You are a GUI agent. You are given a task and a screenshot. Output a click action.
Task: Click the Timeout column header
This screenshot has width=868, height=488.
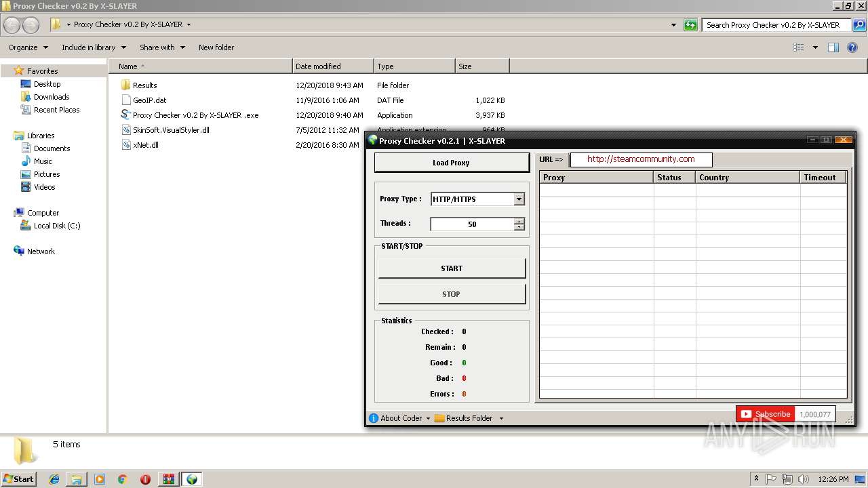tap(823, 178)
